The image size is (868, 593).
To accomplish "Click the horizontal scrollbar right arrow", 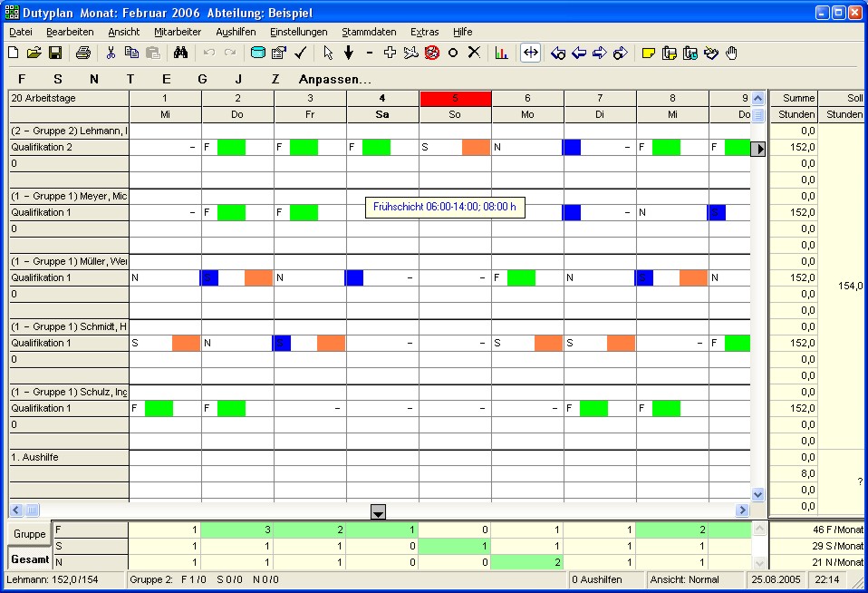I will click(742, 510).
